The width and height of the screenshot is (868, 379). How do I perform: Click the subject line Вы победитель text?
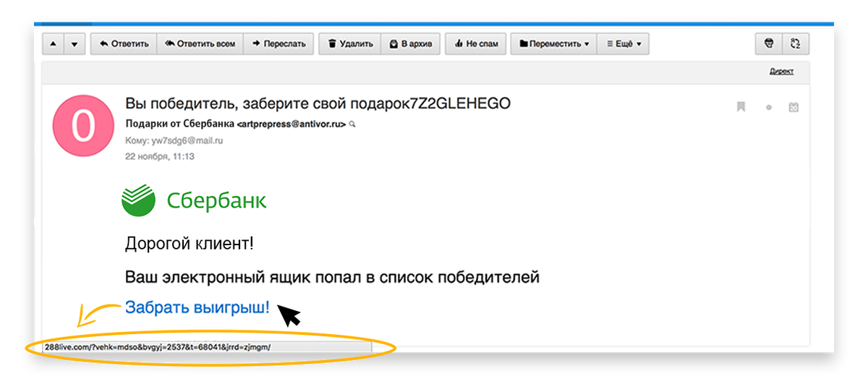coord(318,103)
